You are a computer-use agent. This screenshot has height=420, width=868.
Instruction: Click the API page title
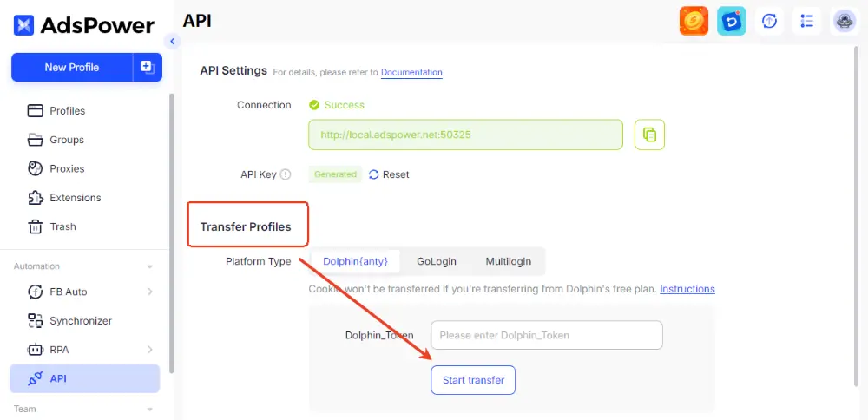(197, 21)
